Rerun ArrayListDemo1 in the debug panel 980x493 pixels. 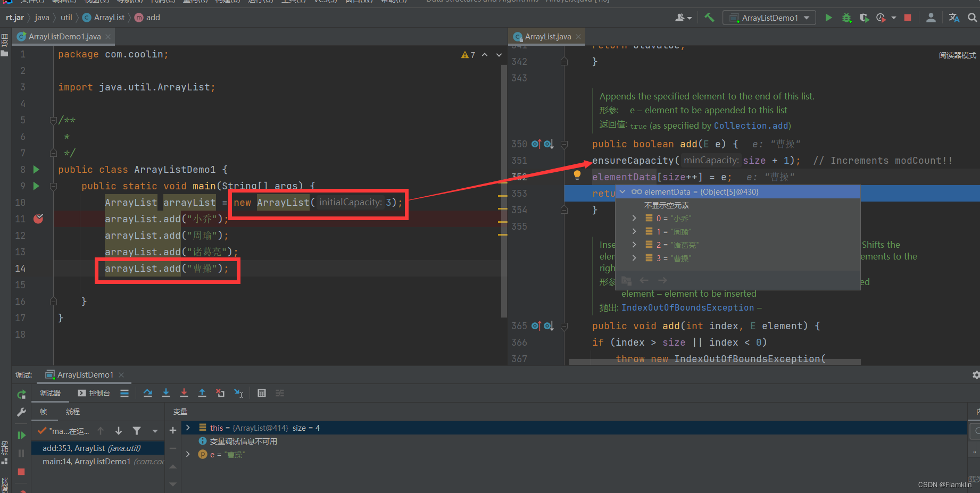[21, 395]
